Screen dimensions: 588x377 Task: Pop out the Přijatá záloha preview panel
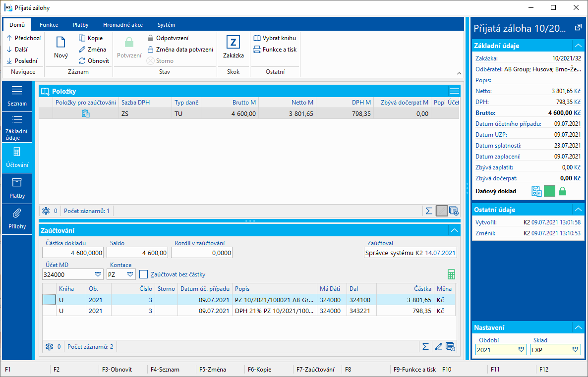point(578,28)
